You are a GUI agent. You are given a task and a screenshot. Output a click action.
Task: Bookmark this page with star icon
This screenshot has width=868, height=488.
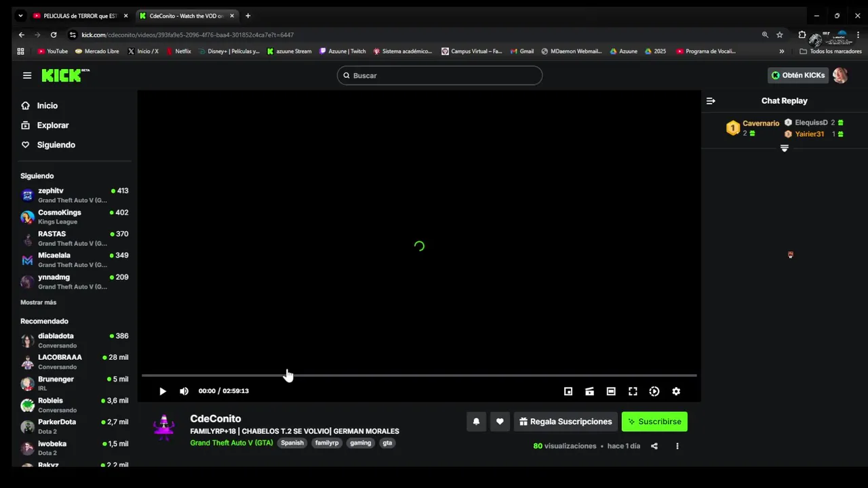[x=780, y=35]
